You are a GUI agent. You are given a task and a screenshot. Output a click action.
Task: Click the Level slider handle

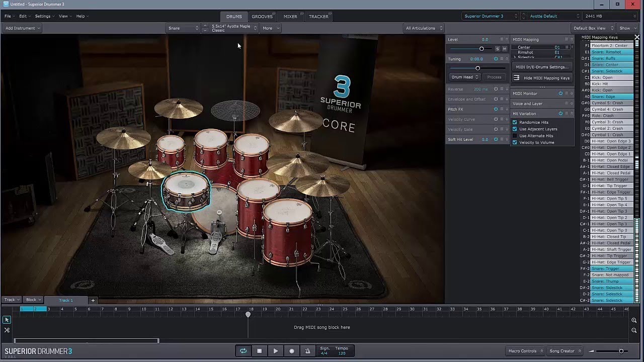coord(481,49)
